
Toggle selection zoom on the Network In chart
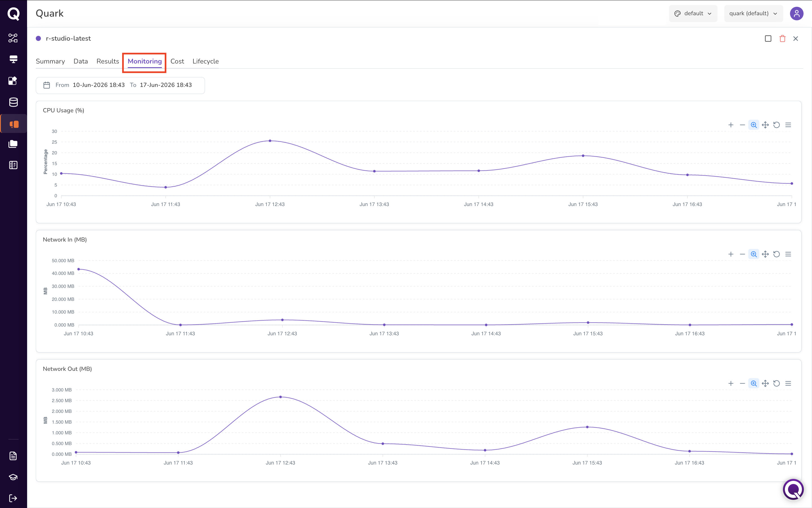(x=754, y=254)
